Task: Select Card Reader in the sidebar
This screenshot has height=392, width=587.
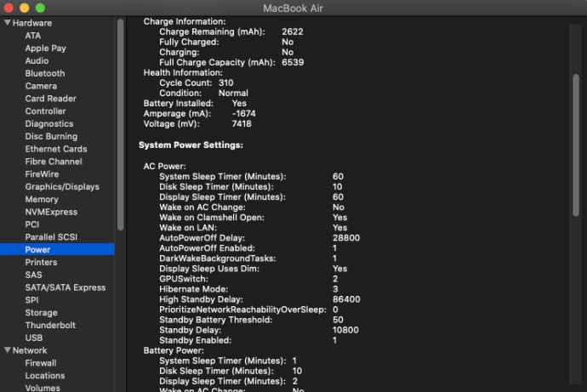Action: point(50,99)
